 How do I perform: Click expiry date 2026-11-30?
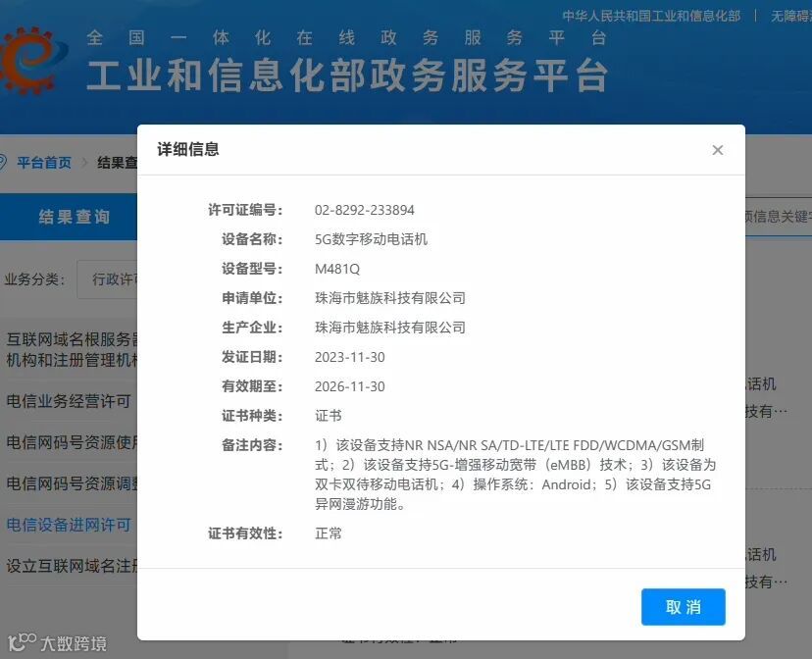[350, 386]
